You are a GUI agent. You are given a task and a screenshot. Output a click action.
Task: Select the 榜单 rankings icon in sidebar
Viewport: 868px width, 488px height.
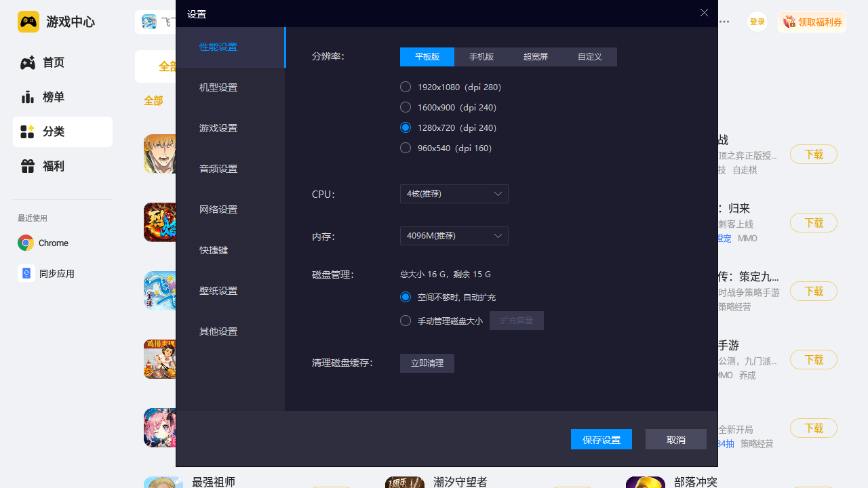[x=27, y=97]
